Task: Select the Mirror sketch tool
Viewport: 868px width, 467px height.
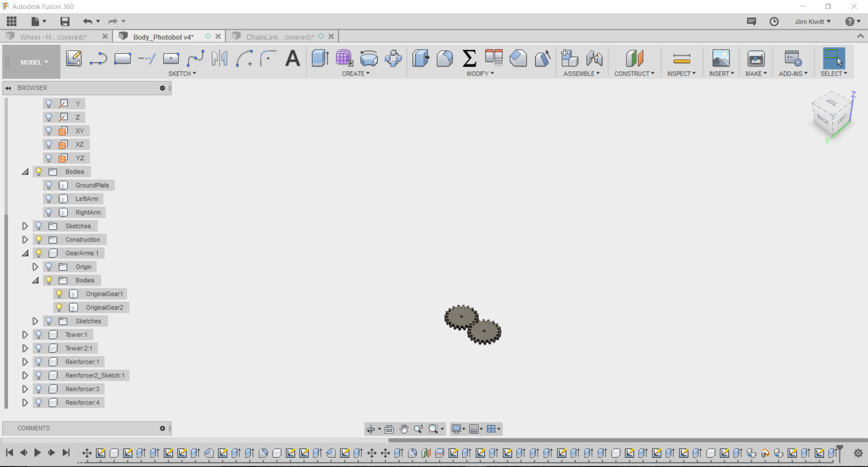Action: coord(220,58)
